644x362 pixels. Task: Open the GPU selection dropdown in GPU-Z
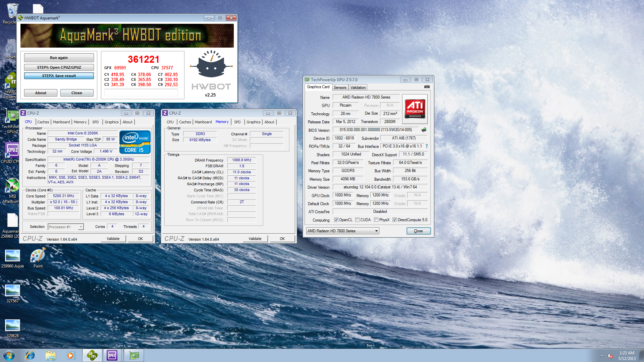coord(343,231)
